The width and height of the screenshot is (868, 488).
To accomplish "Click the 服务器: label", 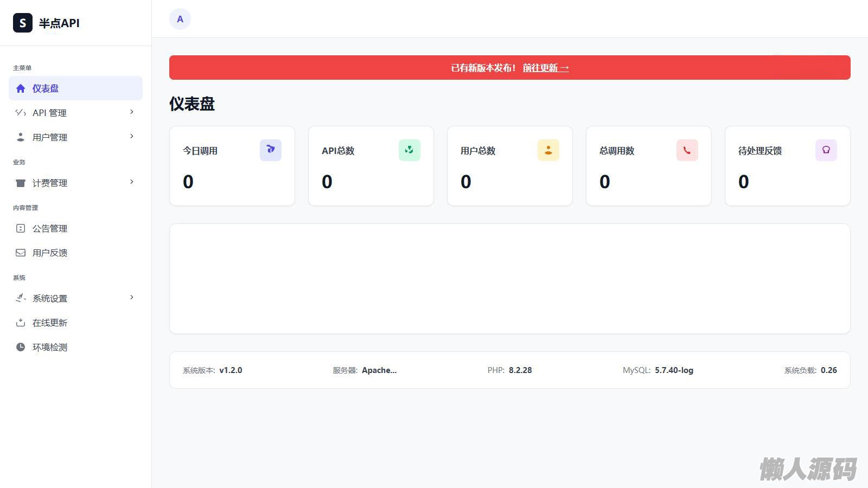I will tap(345, 370).
